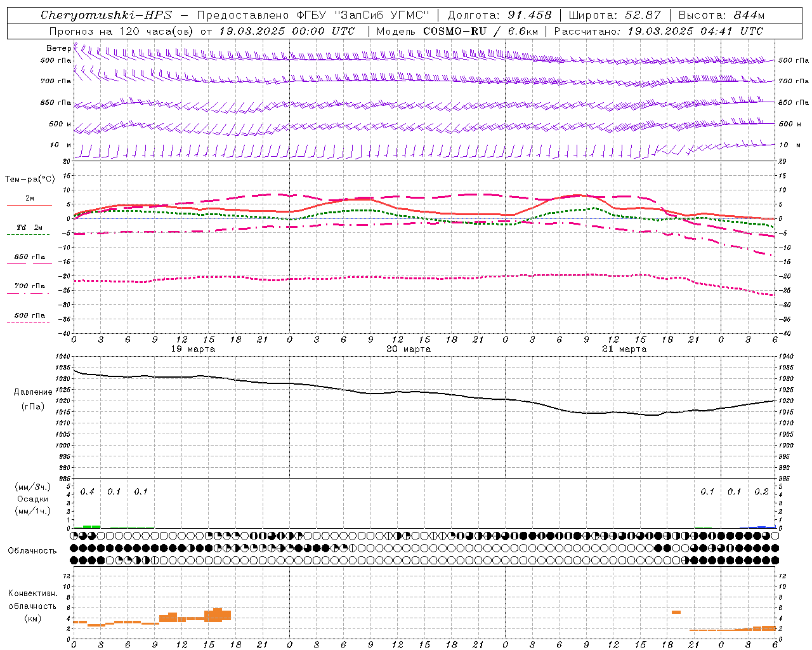Click the Осадки precipitation label
Image resolution: width=812 pixels, height=650 pixels.
(33, 500)
